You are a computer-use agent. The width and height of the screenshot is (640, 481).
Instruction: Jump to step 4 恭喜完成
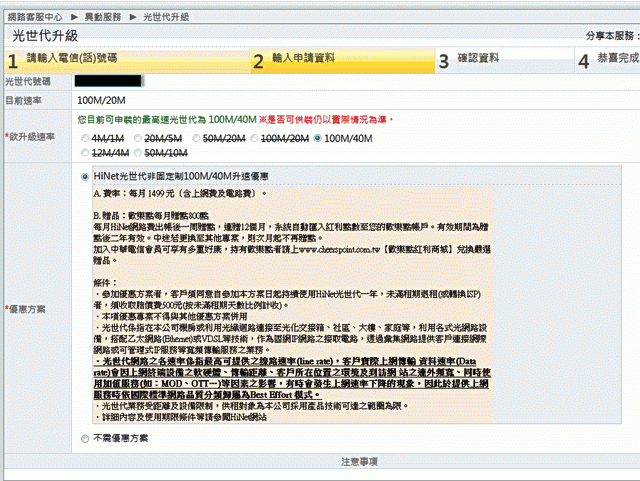tap(608, 61)
